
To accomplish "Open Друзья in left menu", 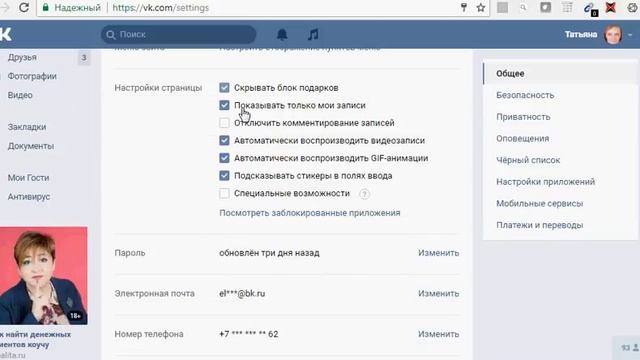I will click(x=22, y=58).
